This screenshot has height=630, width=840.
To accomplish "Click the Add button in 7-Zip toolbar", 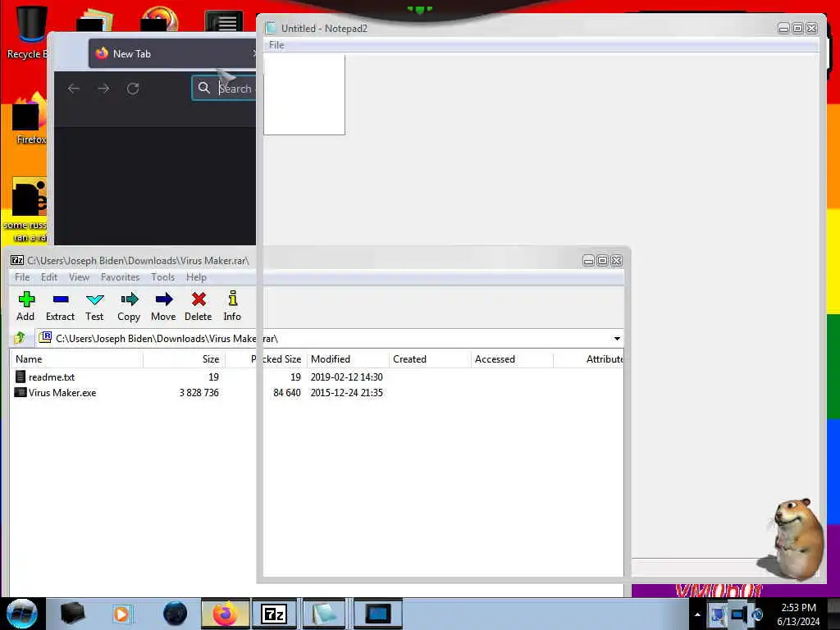I will coord(25,307).
